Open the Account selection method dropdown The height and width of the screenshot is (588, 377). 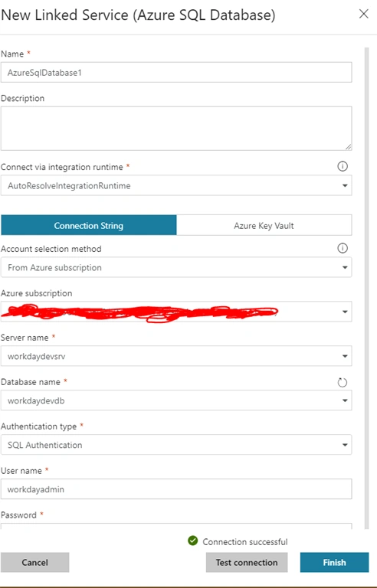[176, 267]
